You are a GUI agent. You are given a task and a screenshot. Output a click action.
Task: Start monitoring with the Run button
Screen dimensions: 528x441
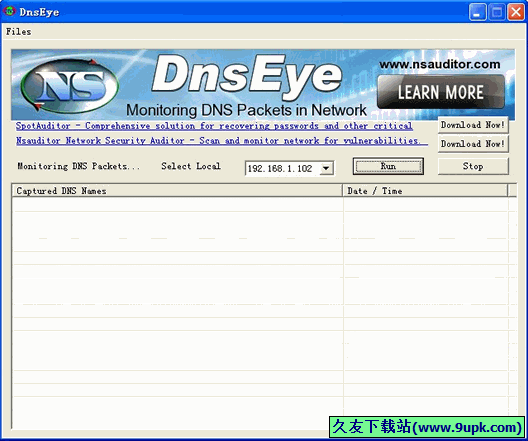tap(388, 166)
